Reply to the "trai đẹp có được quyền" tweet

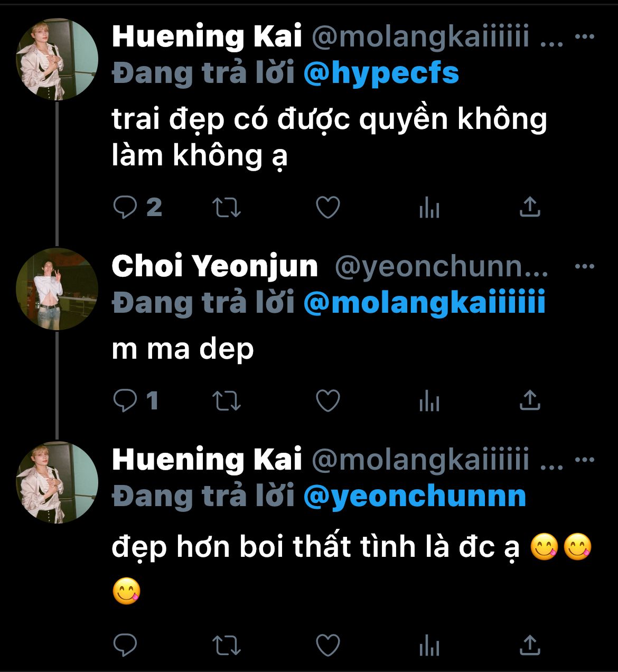pos(126,208)
